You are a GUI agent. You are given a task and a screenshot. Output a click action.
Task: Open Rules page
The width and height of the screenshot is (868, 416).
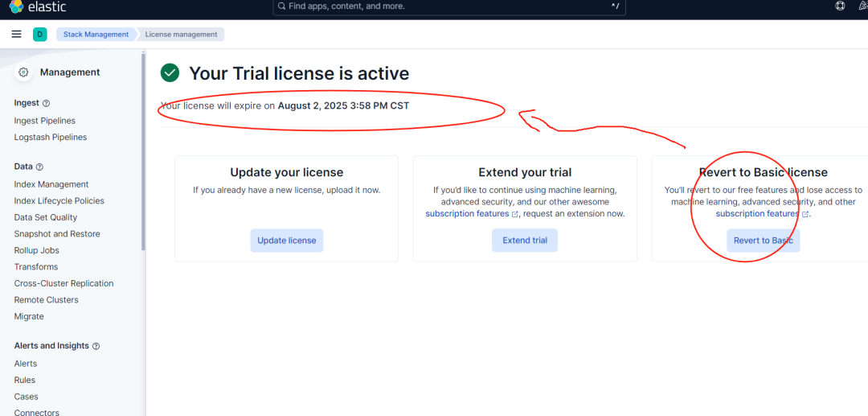(24, 381)
